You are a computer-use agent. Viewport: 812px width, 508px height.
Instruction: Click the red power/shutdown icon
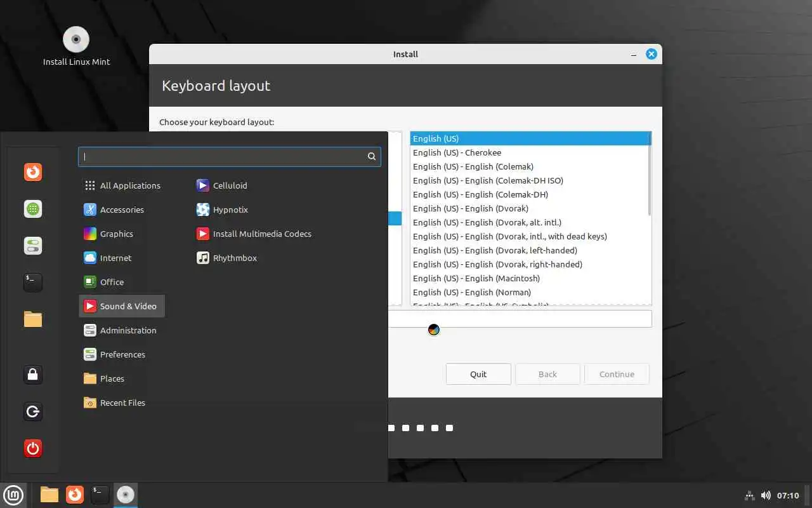pyautogui.click(x=33, y=449)
